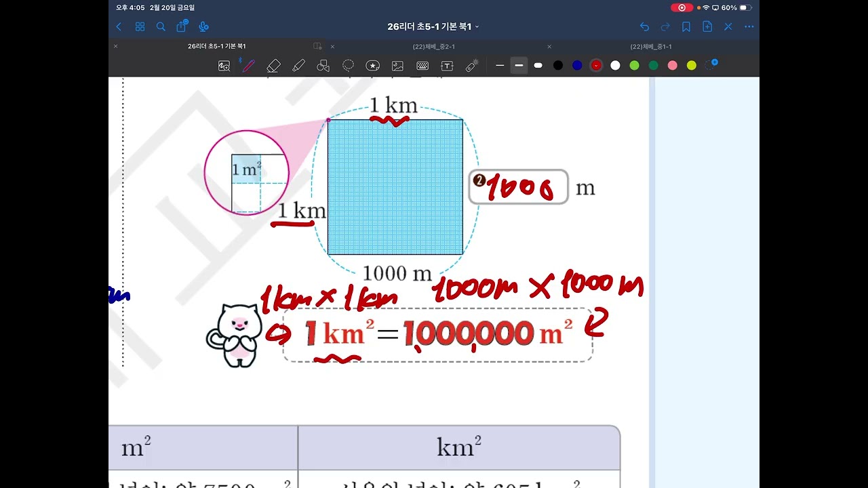Start audio recording with the microphone icon
This screenshot has width=868, height=488.
[203, 26]
